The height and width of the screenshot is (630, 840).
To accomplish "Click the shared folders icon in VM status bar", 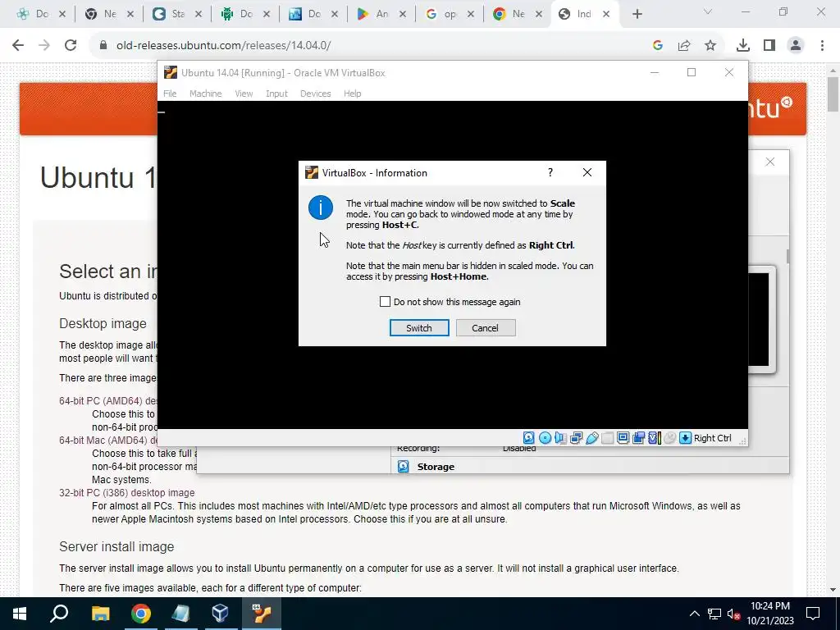I will (607, 438).
